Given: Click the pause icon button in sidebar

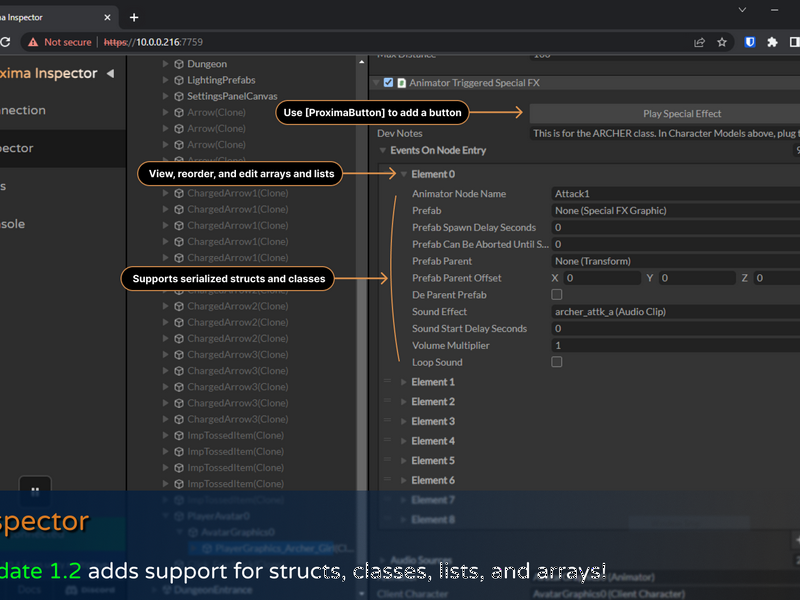Looking at the screenshot, I should (x=35, y=490).
